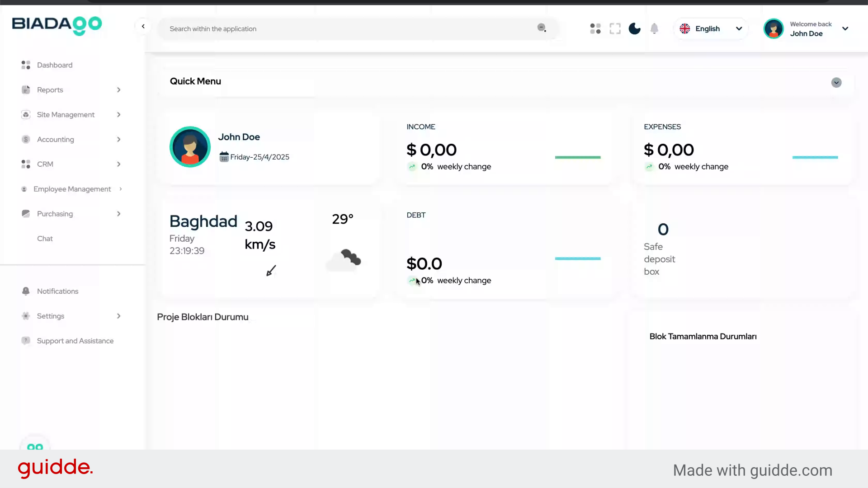This screenshot has height=488, width=868.
Task: Click the Biadago logo
Action: tap(57, 25)
